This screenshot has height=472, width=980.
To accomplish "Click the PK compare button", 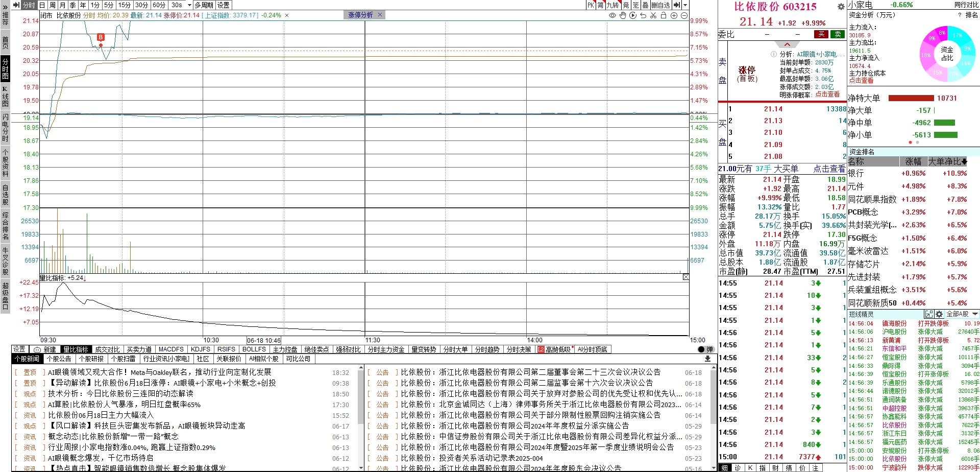I will coord(591,5).
